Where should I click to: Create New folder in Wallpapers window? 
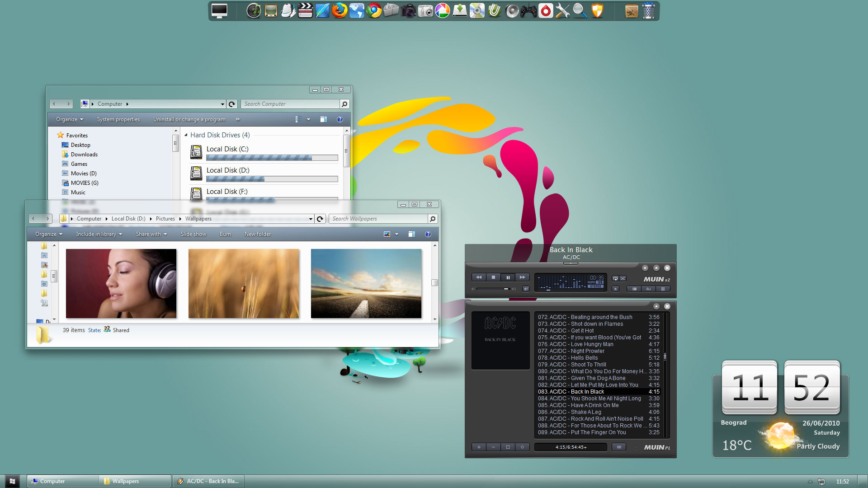click(258, 234)
